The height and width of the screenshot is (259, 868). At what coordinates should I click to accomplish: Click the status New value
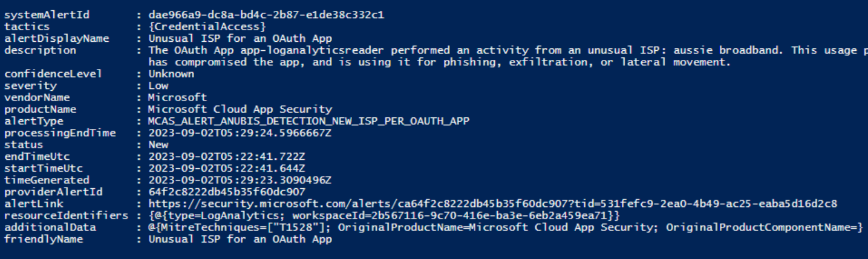(158, 145)
